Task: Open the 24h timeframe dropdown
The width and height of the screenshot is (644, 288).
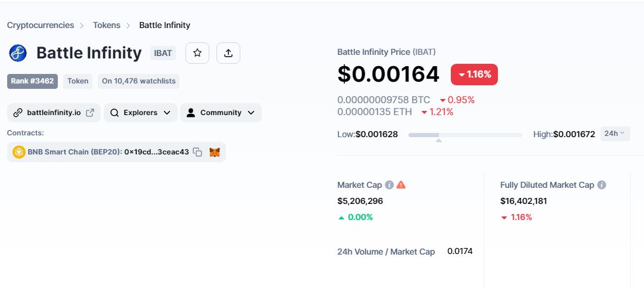Action: tap(615, 134)
